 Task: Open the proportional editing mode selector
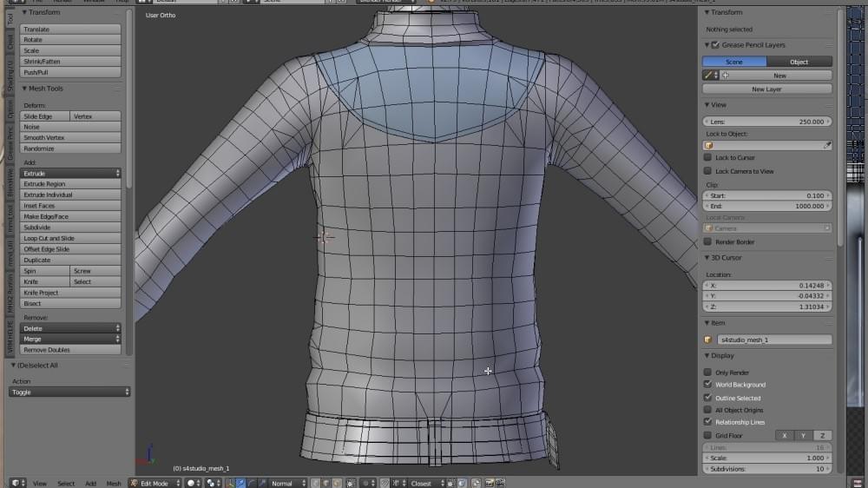click(369, 483)
